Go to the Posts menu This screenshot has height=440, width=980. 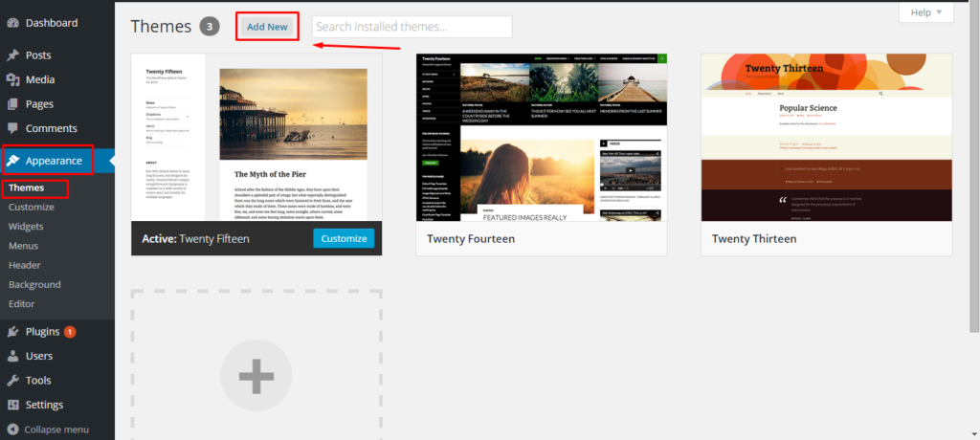(38, 55)
